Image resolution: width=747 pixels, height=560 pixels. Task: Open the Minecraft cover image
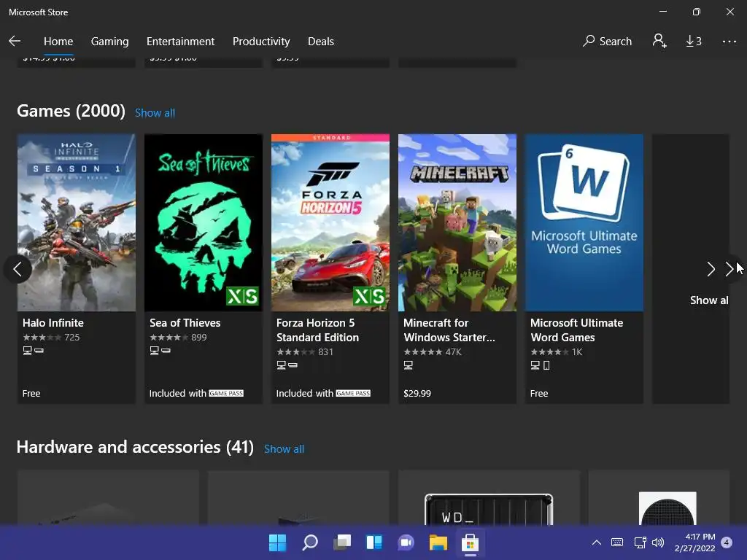457,223
